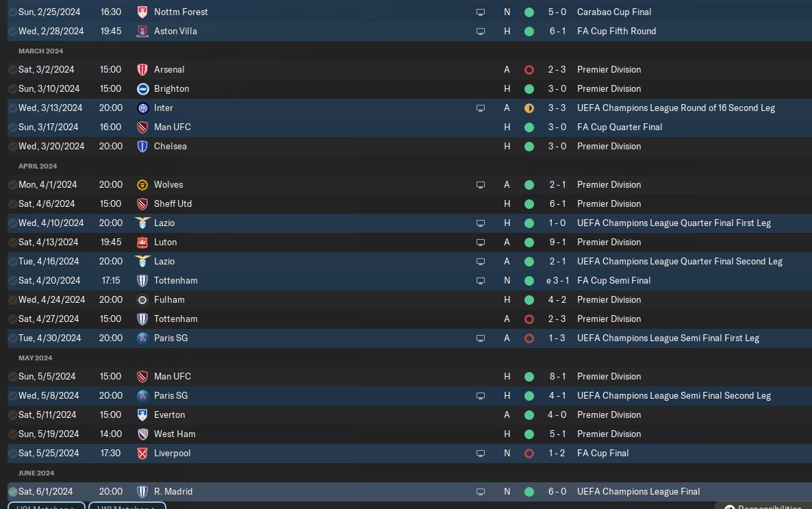Toggle the row check for Mon, 4/1/2024 Wolves match
Image resolution: width=812 pixels, height=509 pixels.
[x=12, y=184]
